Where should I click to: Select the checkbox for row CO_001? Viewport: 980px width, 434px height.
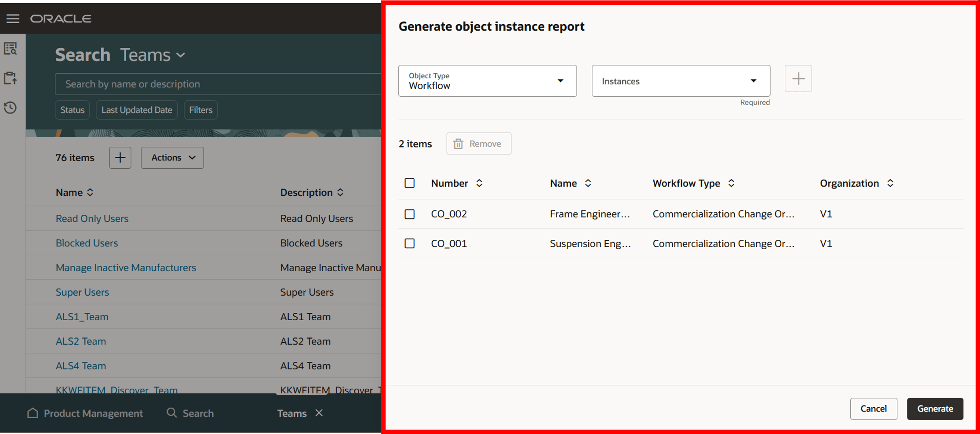[409, 243]
